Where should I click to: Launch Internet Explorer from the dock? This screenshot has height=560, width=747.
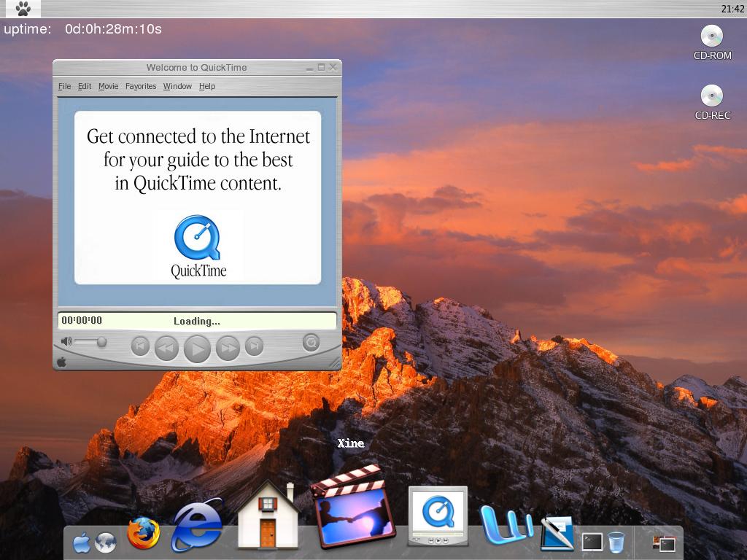pyautogui.click(x=197, y=524)
